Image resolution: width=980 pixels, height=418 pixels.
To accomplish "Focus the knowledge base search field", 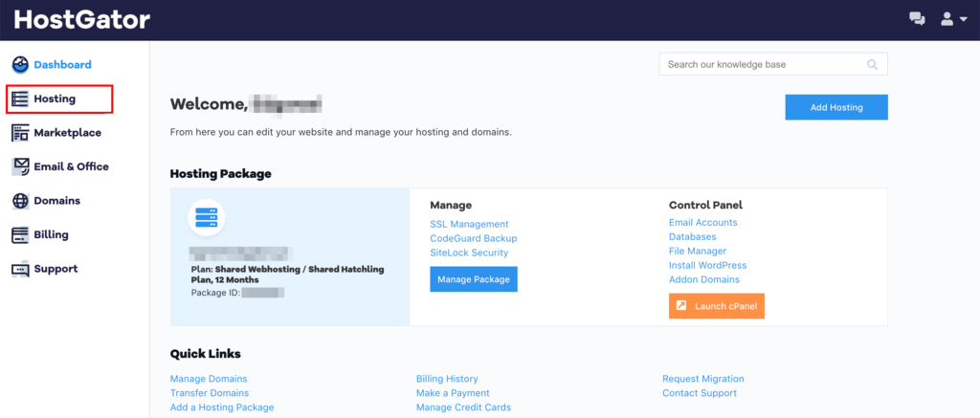I will pos(773,64).
